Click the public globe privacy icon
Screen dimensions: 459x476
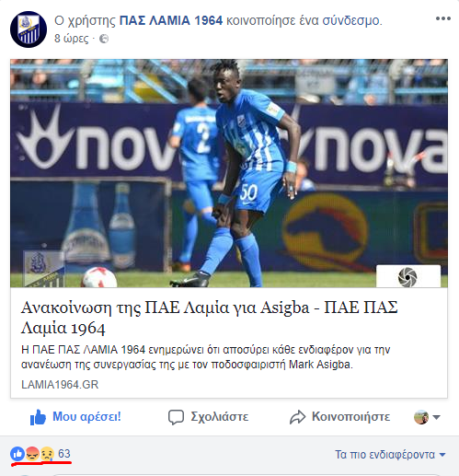coord(104,39)
